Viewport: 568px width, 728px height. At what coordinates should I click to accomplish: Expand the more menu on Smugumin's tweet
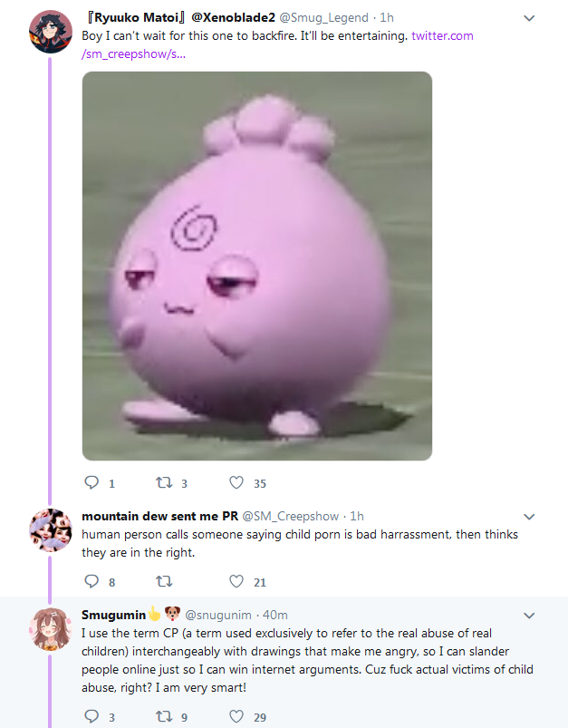point(529,616)
